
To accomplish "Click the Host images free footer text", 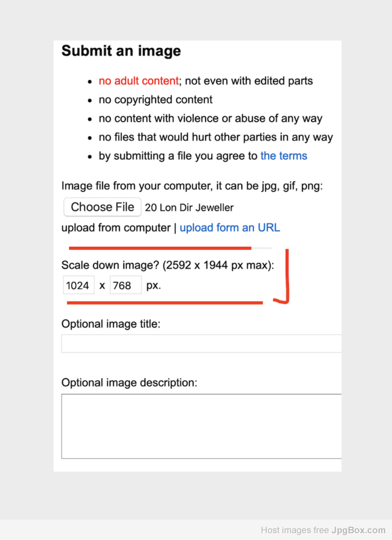I will (x=295, y=530).
